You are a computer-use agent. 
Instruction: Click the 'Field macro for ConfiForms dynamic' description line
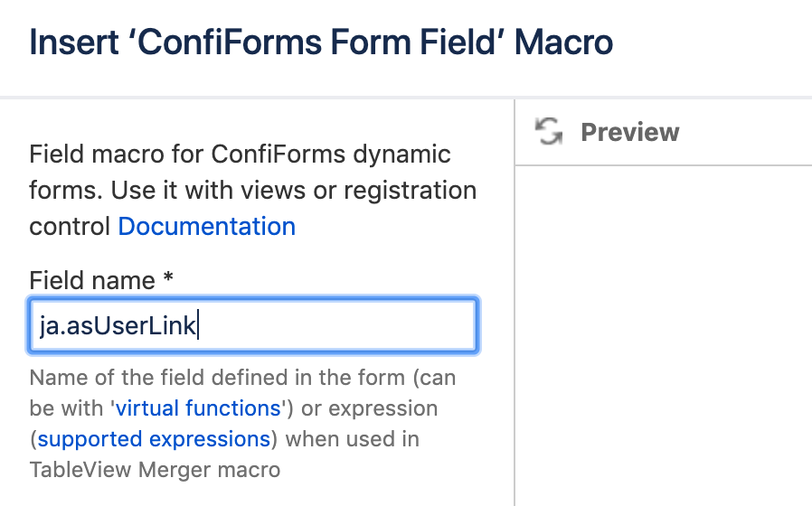pos(240,154)
